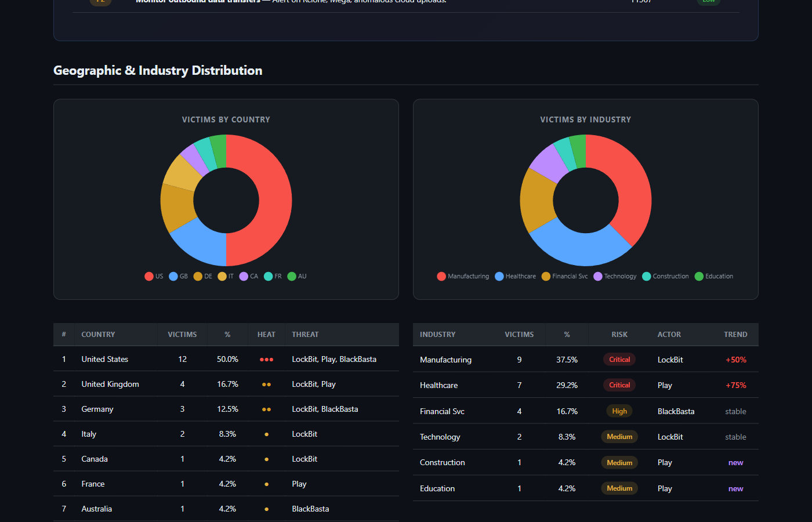Image resolution: width=812 pixels, height=522 pixels.
Task: Click the US legend swatch under country chart
Action: click(149, 276)
